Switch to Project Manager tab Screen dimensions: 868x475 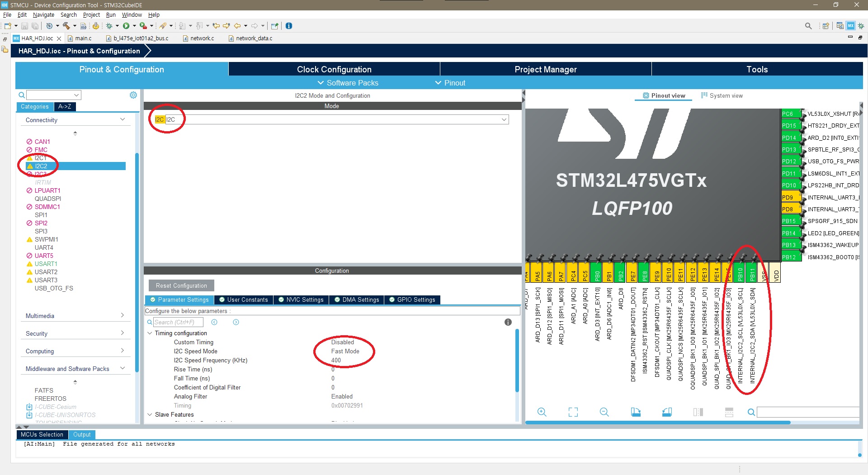tap(546, 69)
